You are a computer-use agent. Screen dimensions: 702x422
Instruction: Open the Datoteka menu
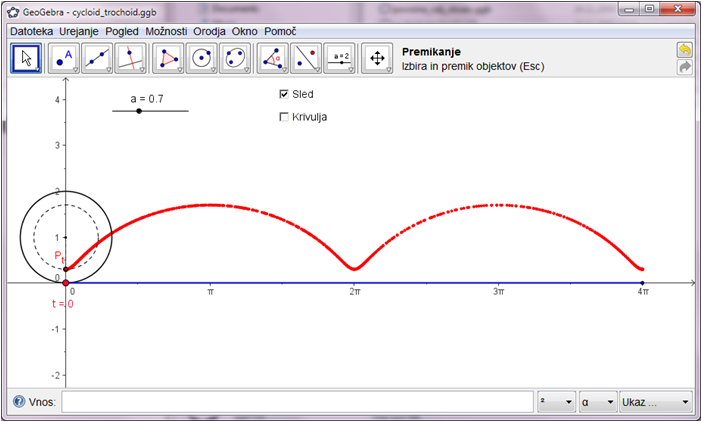coord(31,31)
